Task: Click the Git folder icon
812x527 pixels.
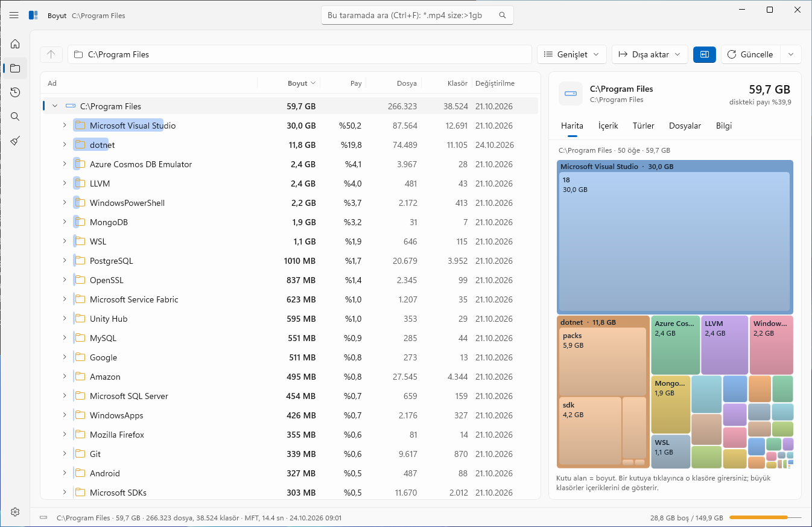Action: (x=80, y=454)
